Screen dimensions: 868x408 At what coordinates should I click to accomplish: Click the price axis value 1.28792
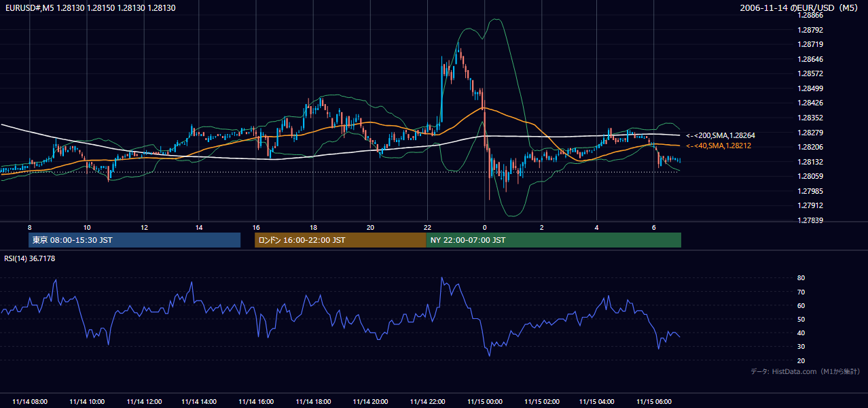pos(810,30)
